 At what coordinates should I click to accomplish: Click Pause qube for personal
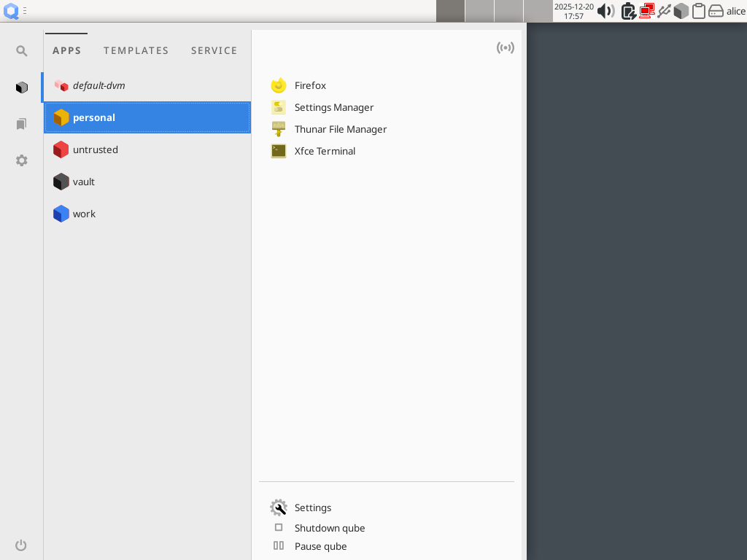320,546
